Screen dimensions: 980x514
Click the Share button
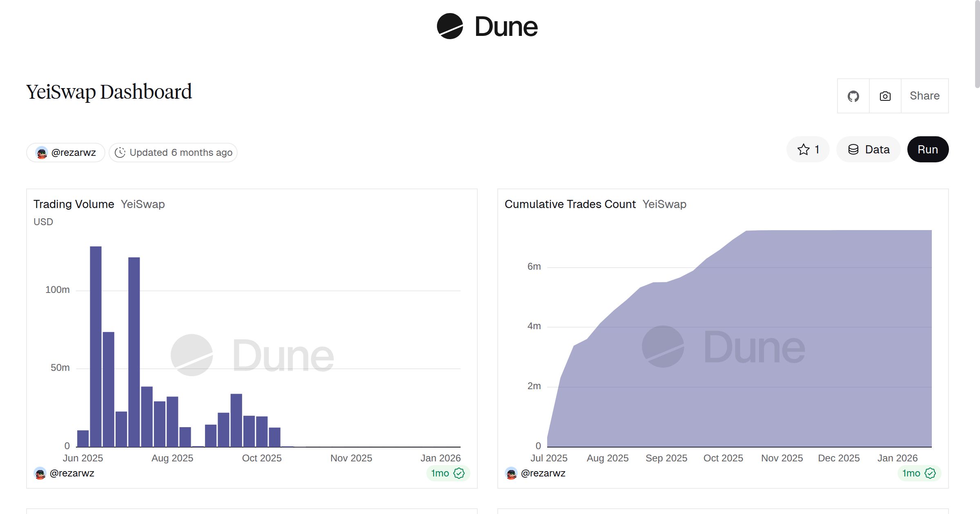(924, 96)
